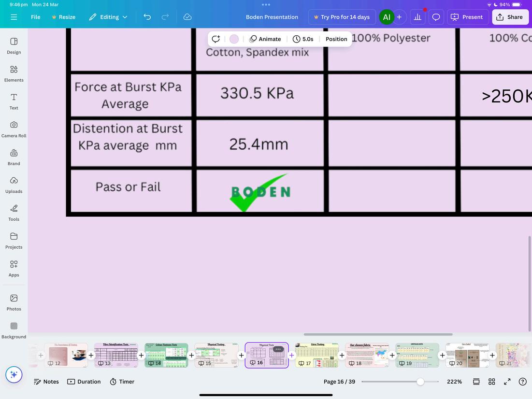Image resolution: width=532 pixels, height=399 pixels.
Task: Open the help question mark
Action: [x=522, y=382]
